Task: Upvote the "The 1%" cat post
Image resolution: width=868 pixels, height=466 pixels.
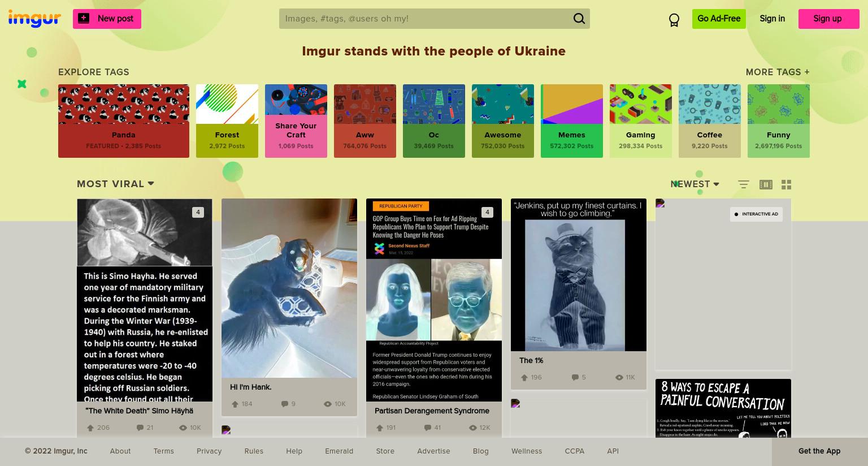Action: (x=524, y=377)
